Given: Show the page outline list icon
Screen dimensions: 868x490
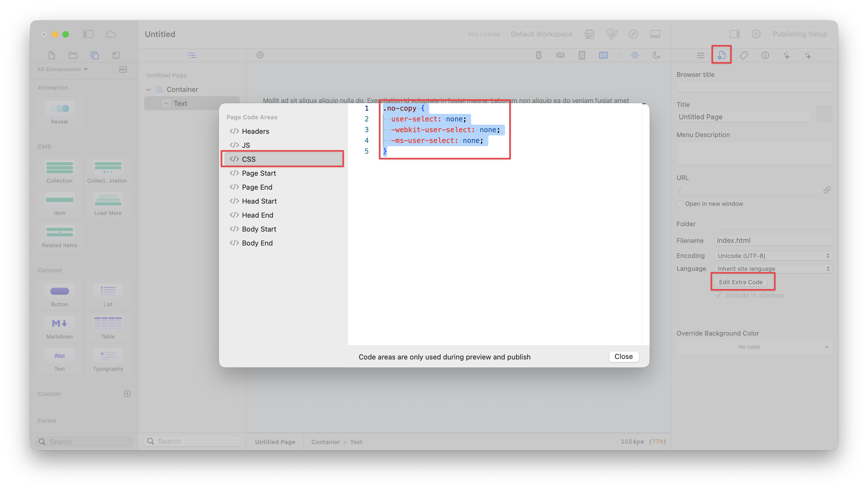Looking at the screenshot, I should coord(192,55).
